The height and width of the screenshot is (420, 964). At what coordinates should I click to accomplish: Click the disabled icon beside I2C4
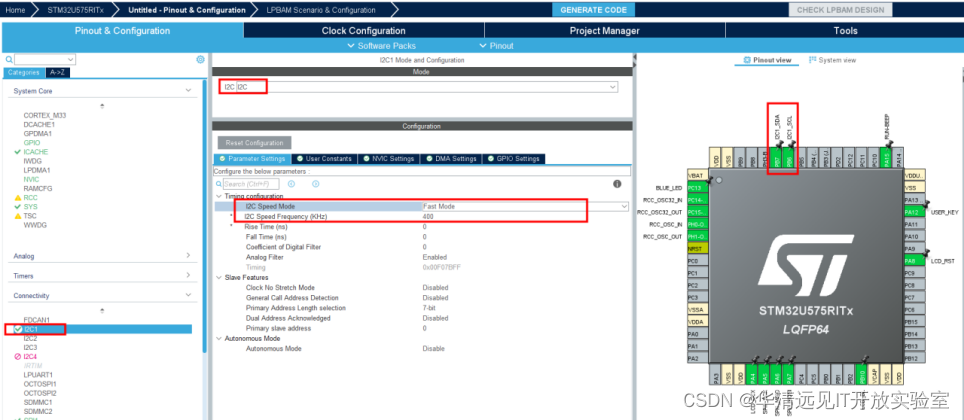coord(17,357)
